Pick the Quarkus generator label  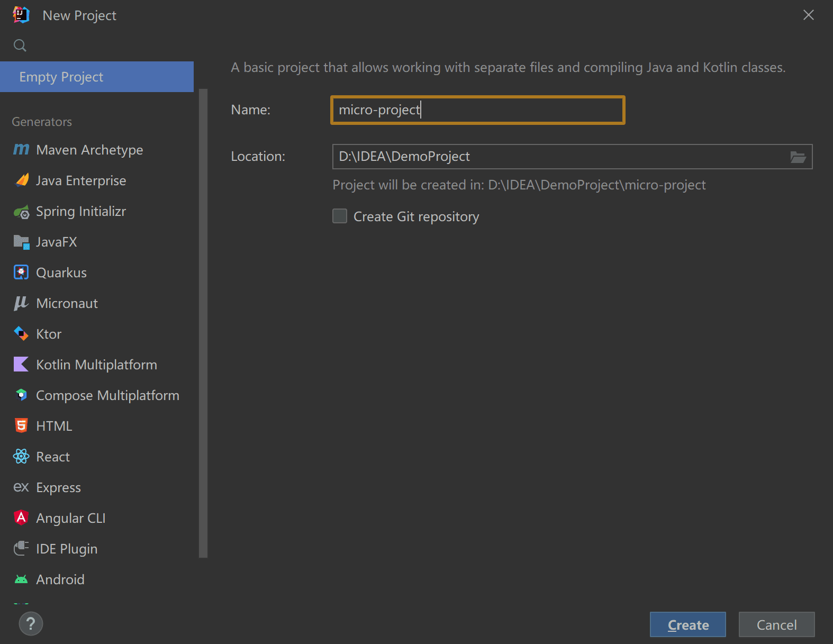pyautogui.click(x=61, y=273)
